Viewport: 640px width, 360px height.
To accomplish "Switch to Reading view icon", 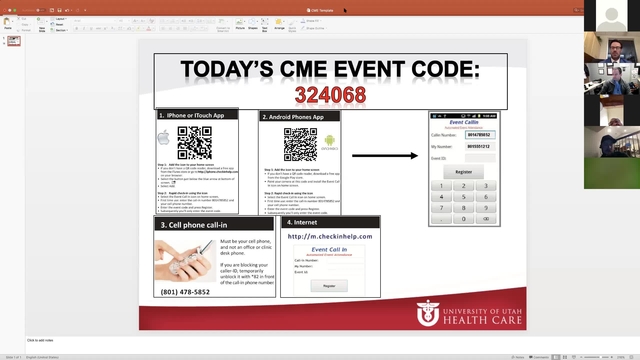I will tap(573, 357).
